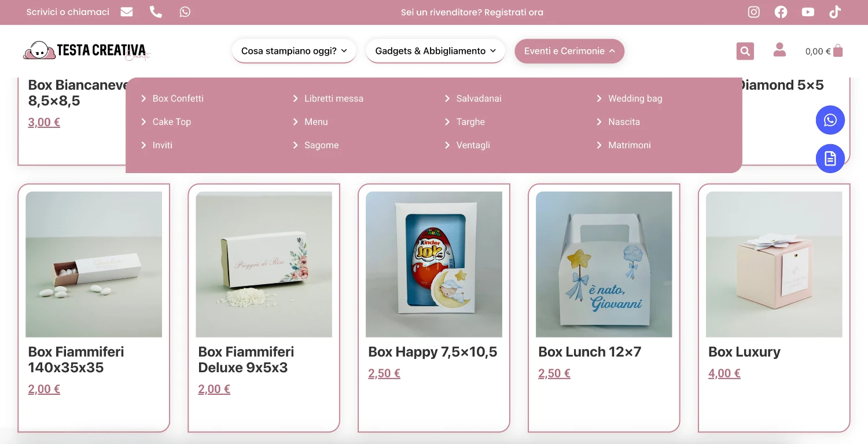Click the Box Happy Kinder egg thumbnail

coord(434,265)
